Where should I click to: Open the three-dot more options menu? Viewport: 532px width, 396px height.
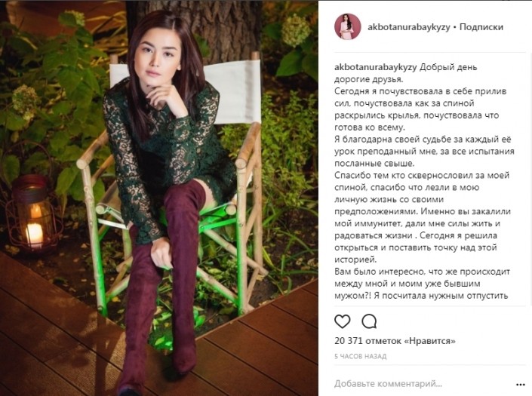[521, 385]
